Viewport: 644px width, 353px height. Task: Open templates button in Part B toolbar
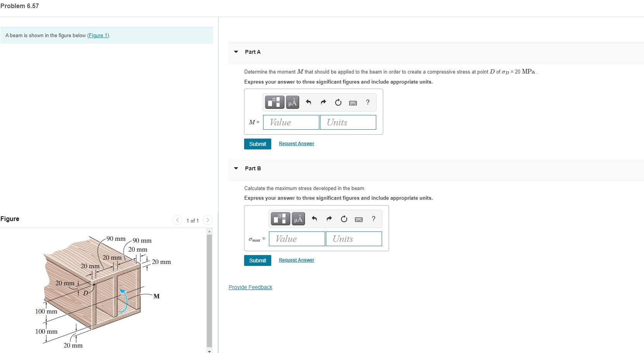coord(281,219)
